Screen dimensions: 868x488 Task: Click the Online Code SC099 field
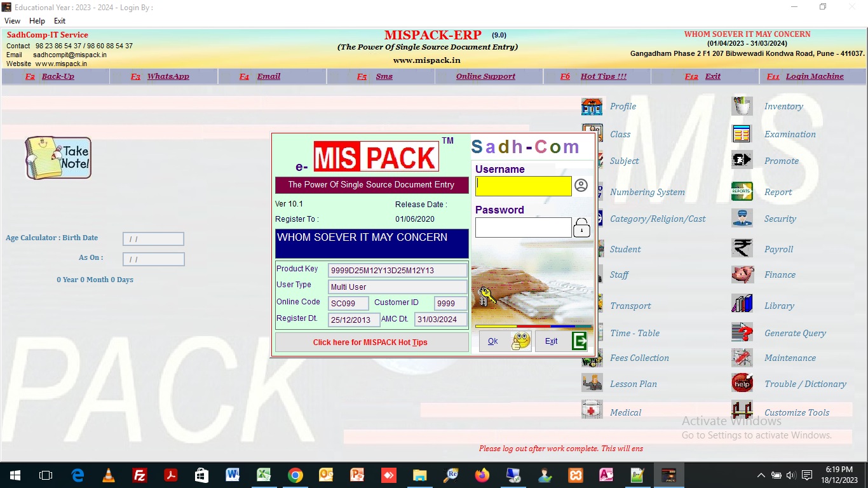pos(348,303)
